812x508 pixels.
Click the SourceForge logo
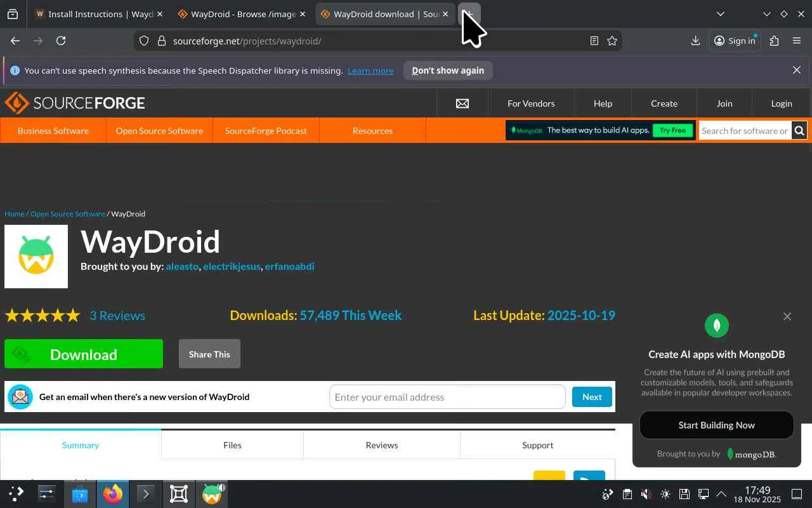[x=75, y=103]
